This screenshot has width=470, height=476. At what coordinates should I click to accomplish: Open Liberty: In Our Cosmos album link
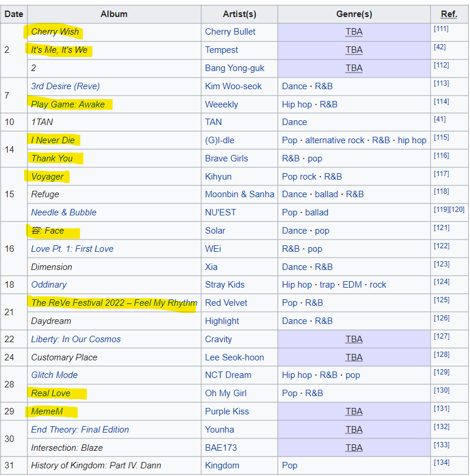pyautogui.click(x=76, y=340)
